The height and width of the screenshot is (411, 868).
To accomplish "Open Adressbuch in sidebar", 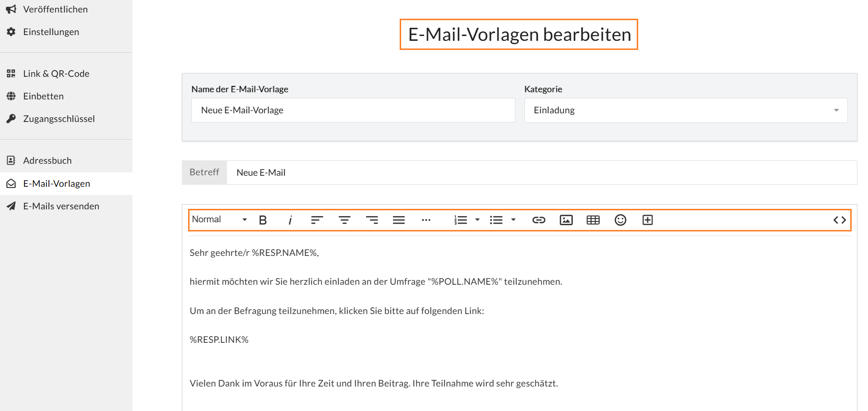I will point(47,160).
